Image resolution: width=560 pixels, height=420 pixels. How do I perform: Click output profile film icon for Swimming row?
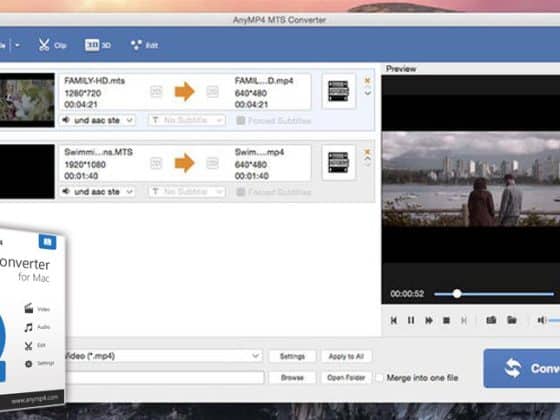click(338, 162)
